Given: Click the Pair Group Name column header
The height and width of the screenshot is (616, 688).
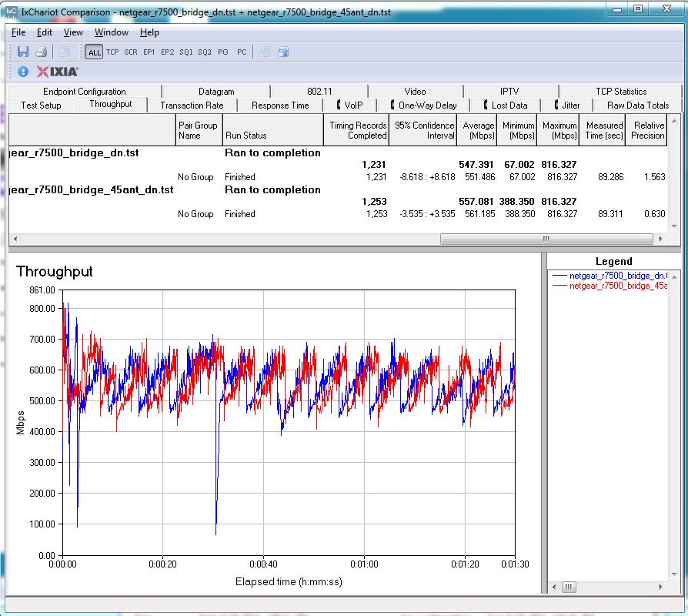Looking at the screenshot, I should [199, 130].
